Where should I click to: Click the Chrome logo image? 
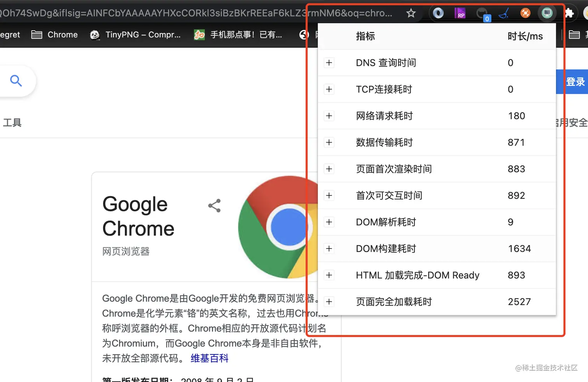278,227
